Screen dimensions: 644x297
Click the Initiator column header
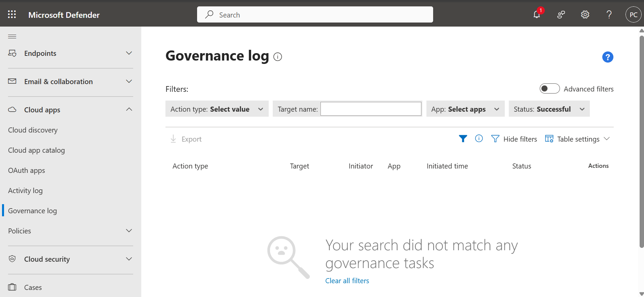[x=361, y=166]
